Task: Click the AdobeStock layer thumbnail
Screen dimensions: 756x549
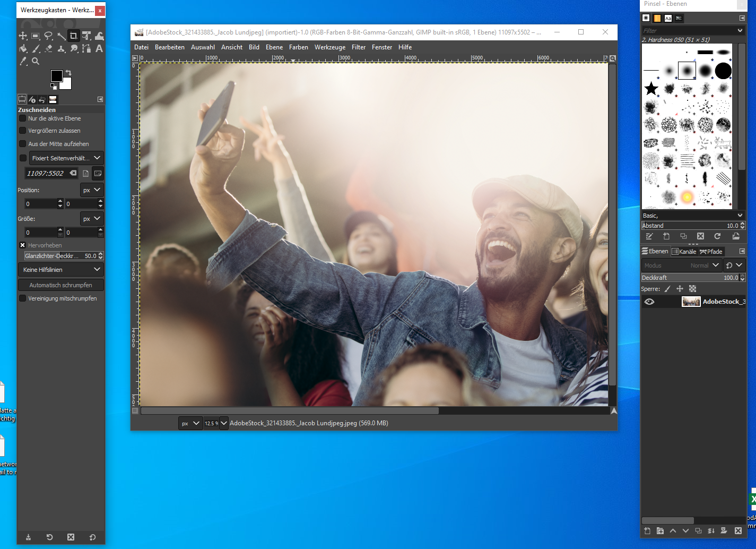Action: pos(691,302)
